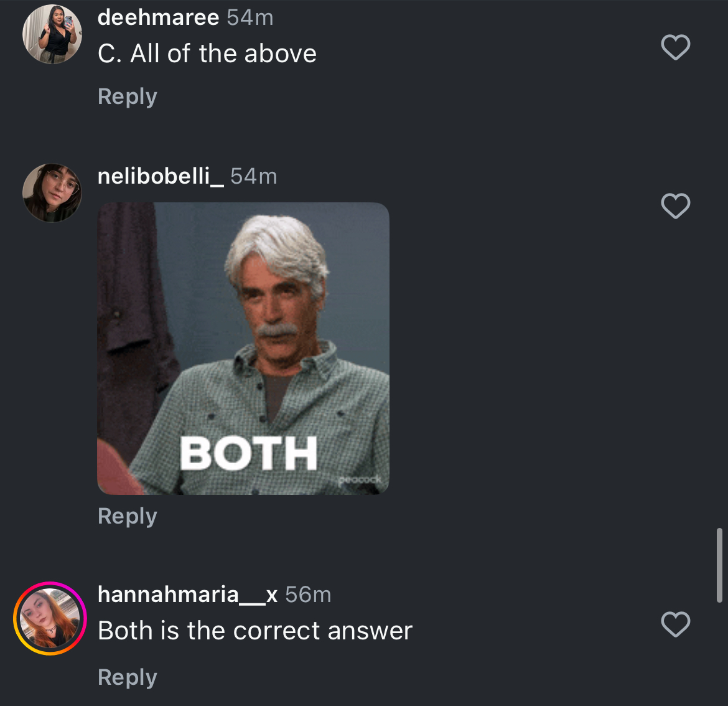The image size is (728, 706).
Task: Open nelibobelli_'s profile avatar
Action: pyautogui.click(x=52, y=193)
